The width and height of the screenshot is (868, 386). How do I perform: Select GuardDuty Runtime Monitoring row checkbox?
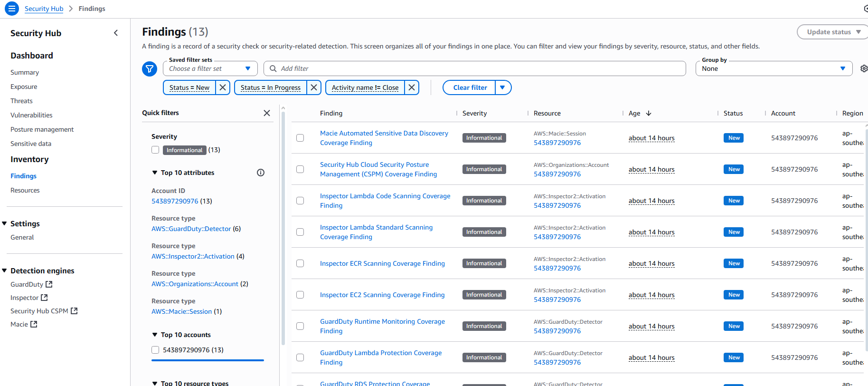300,326
